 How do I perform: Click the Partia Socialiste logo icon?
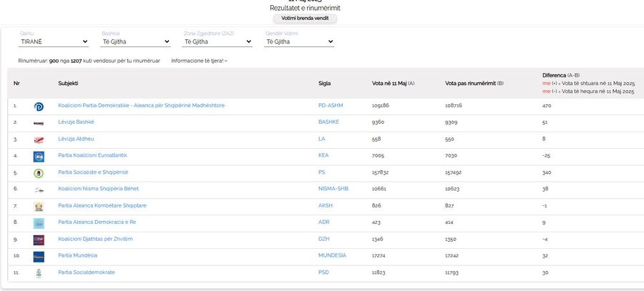click(39, 173)
